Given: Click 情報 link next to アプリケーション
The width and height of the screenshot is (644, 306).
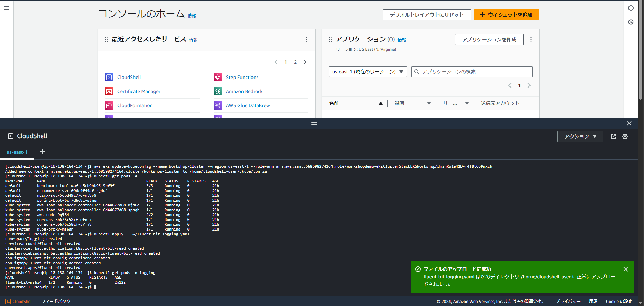Looking at the screenshot, I should (402, 40).
